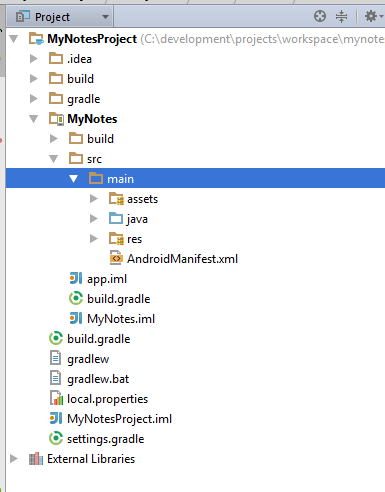Select build.gradle inside MyNotes module
Viewport: 385px width, 492px height.
click(119, 299)
